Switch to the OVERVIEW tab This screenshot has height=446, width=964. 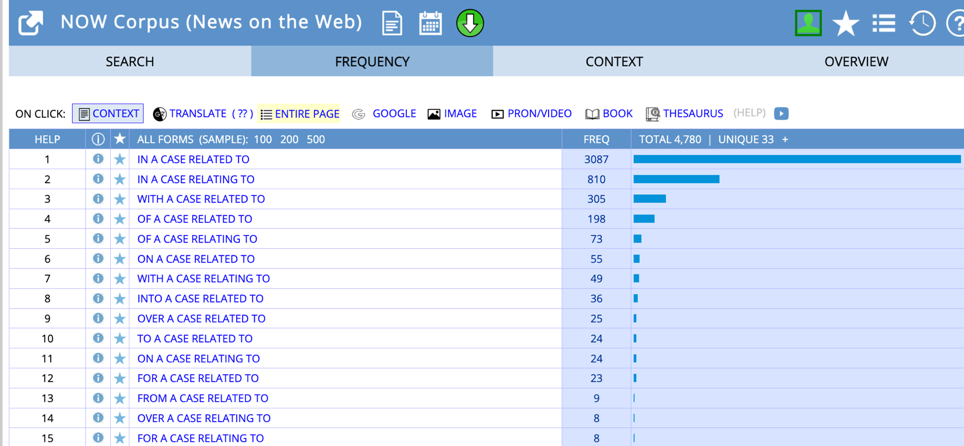[856, 62]
